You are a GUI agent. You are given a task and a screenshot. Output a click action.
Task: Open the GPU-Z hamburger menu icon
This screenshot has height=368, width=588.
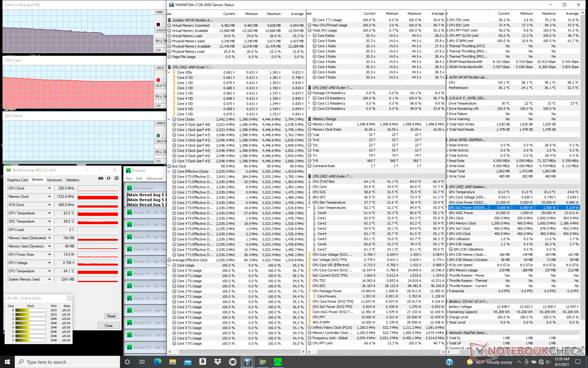116,178
